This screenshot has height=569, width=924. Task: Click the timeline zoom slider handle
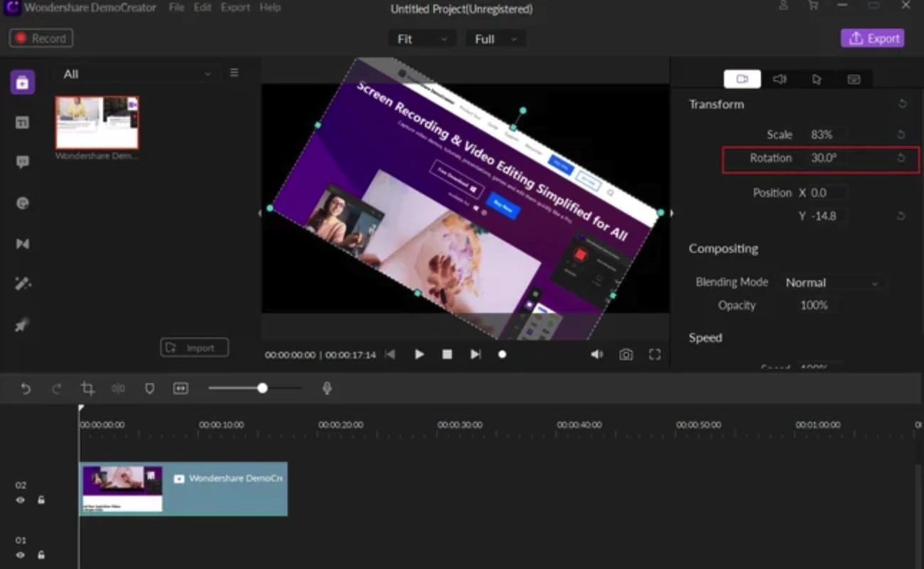tap(263, 388)
